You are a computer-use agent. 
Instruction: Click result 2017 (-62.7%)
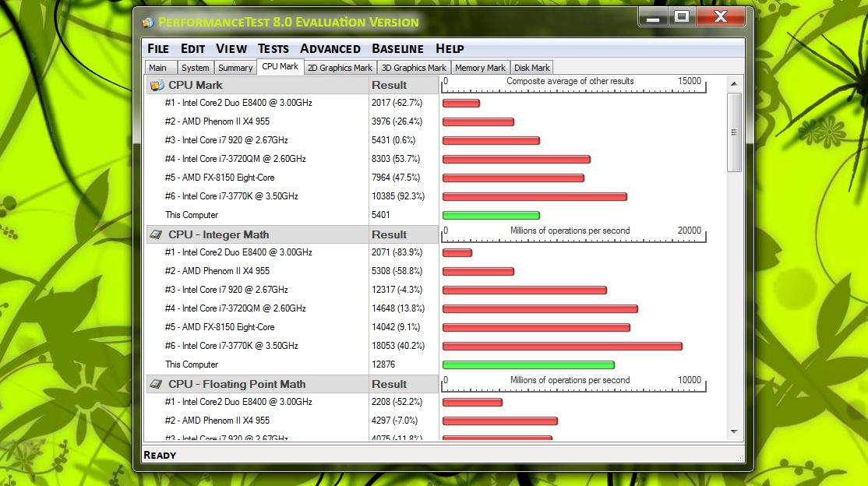coord(397,103)
